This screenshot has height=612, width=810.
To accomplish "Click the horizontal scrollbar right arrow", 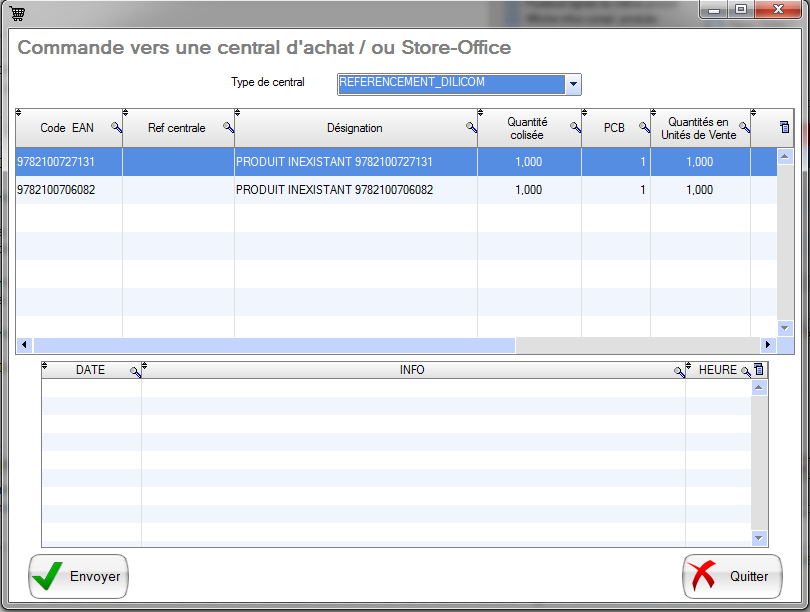I will coord(768,345).
